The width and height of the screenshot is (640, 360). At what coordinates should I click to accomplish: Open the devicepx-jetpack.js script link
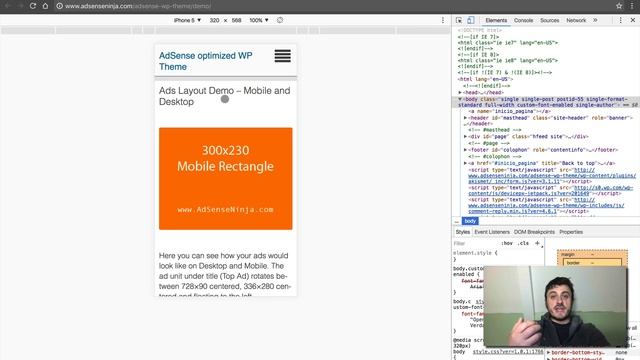pos(551,191)
